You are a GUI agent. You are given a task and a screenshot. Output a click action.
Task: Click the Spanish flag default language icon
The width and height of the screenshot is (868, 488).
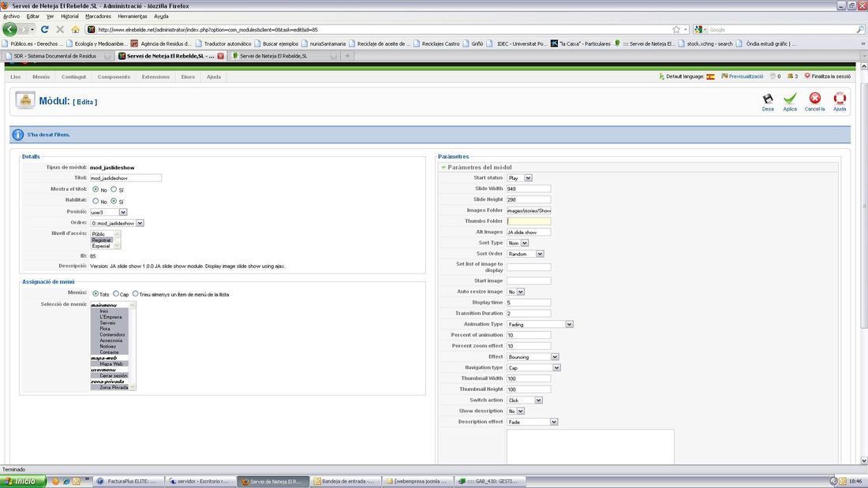710,77
